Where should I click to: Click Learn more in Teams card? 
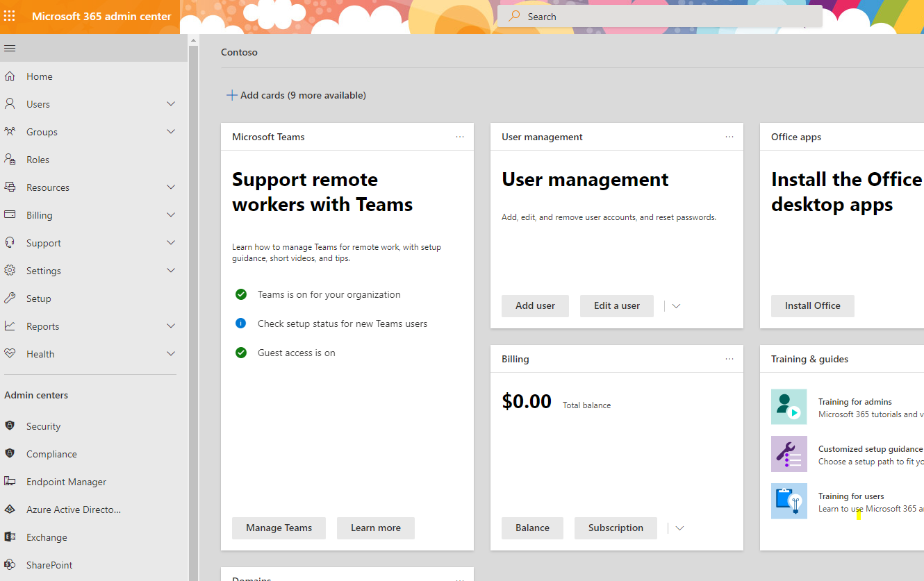pyautogui.click(x=376, y=528)
